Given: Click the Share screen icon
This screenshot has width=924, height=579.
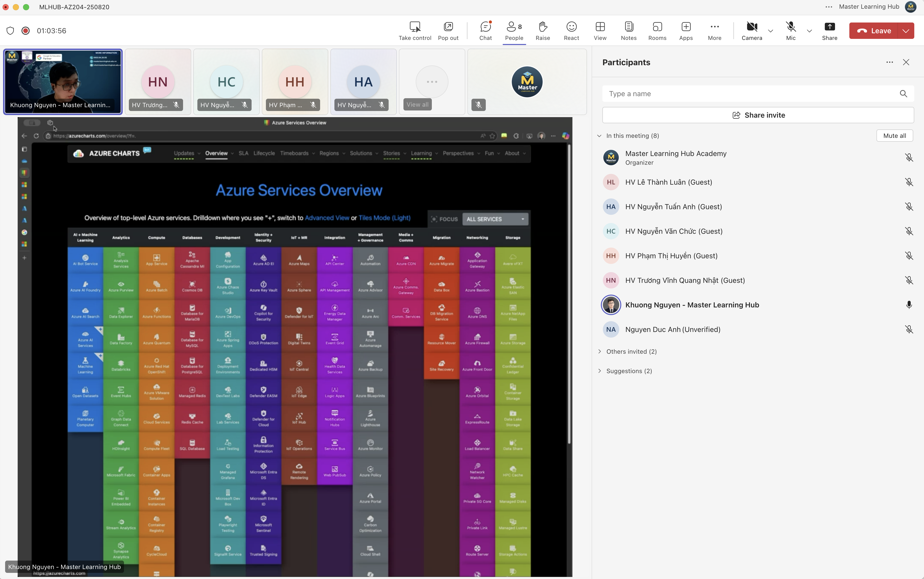Looking at the screenshot, I should click(x=829, y=27).
